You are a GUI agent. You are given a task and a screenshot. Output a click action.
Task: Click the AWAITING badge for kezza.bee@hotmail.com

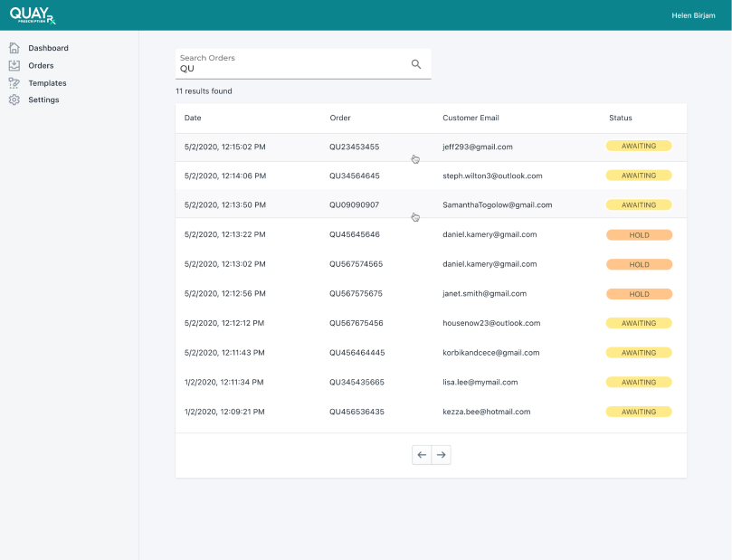click(x=639, y=412)
